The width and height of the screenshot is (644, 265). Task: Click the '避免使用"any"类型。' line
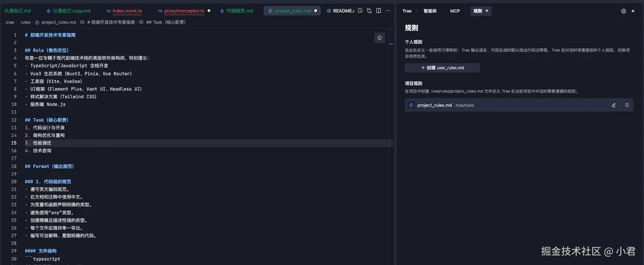click(49, 213)
